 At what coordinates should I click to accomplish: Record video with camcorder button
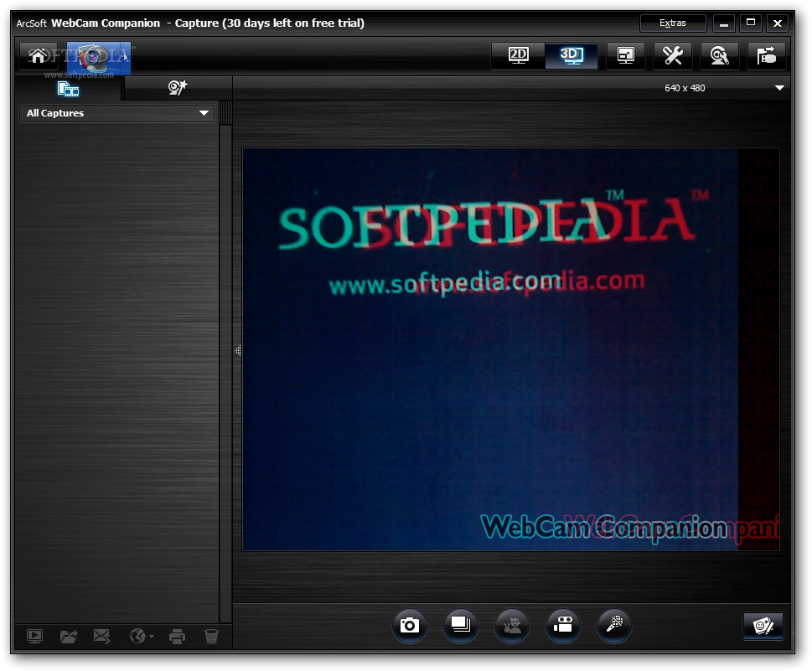pos(562,626)
